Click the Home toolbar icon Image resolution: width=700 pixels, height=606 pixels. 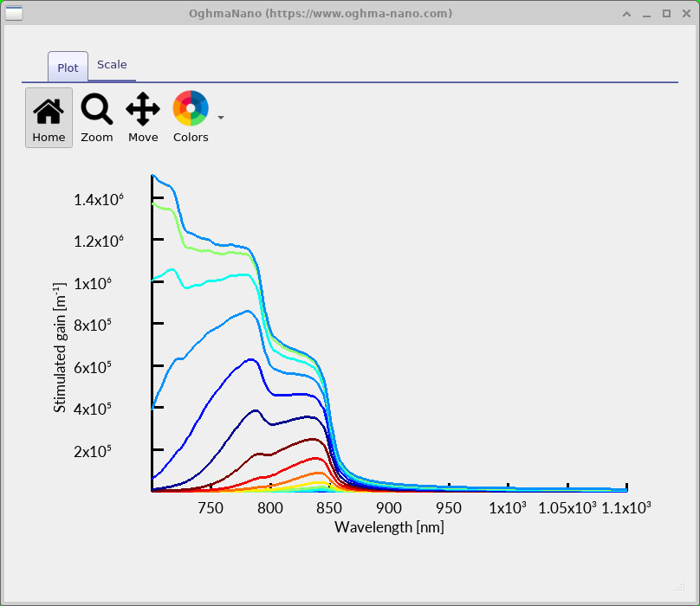tap(49, 118)
